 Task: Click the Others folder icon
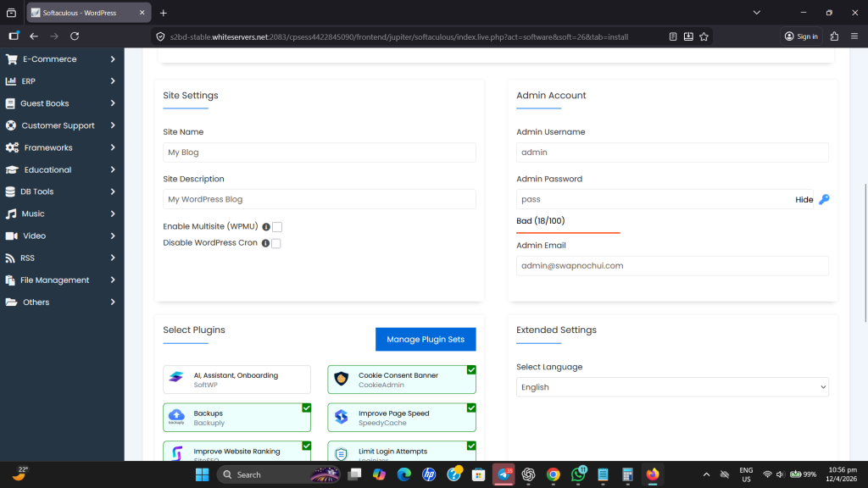(11, 302)
